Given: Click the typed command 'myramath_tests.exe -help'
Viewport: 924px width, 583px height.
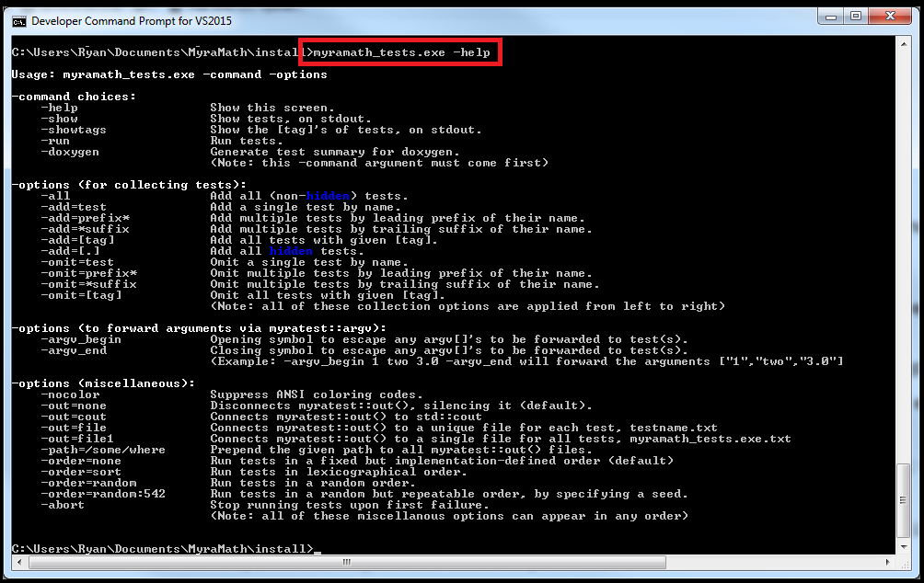Looking at the screenshot, I should tap(401, 52).
